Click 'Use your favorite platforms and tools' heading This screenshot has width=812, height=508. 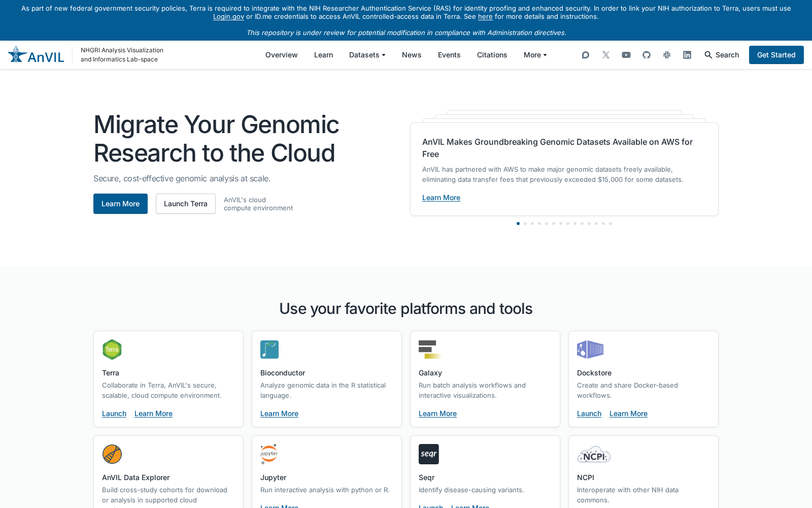pyautogui.click(x=406, y=308)
